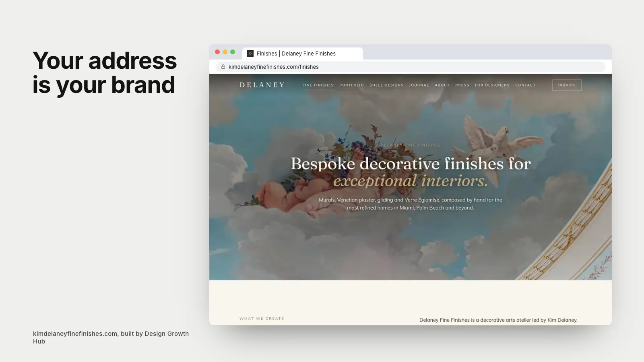Open the Portfolio nav item
This screenshot has height=362, width=644.
(x=351, y=85)
